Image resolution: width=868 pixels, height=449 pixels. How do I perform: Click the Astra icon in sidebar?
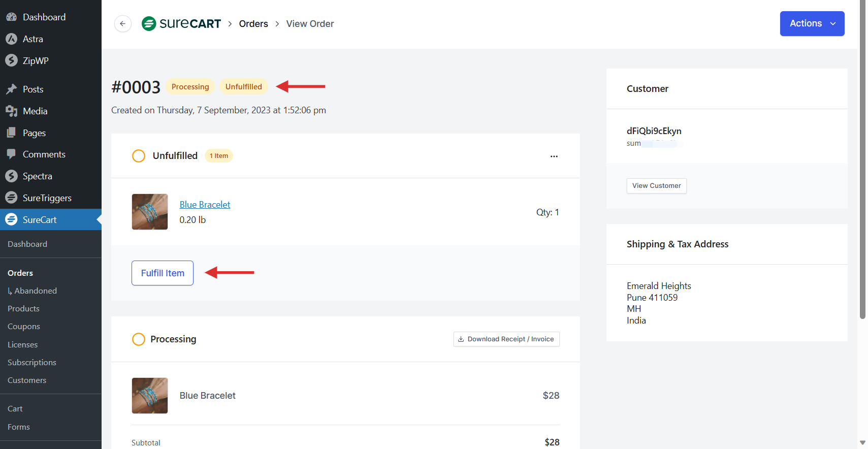11,39
